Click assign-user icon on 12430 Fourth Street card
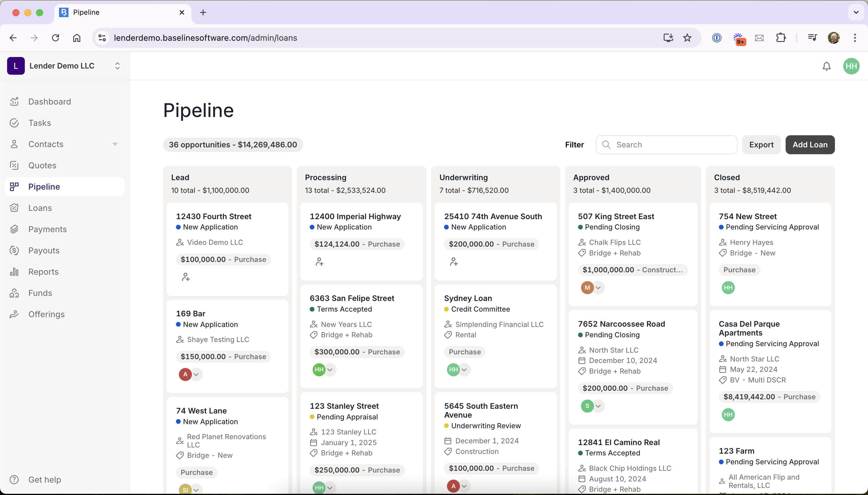The image size is (868, 495). [x=186, y=277]
